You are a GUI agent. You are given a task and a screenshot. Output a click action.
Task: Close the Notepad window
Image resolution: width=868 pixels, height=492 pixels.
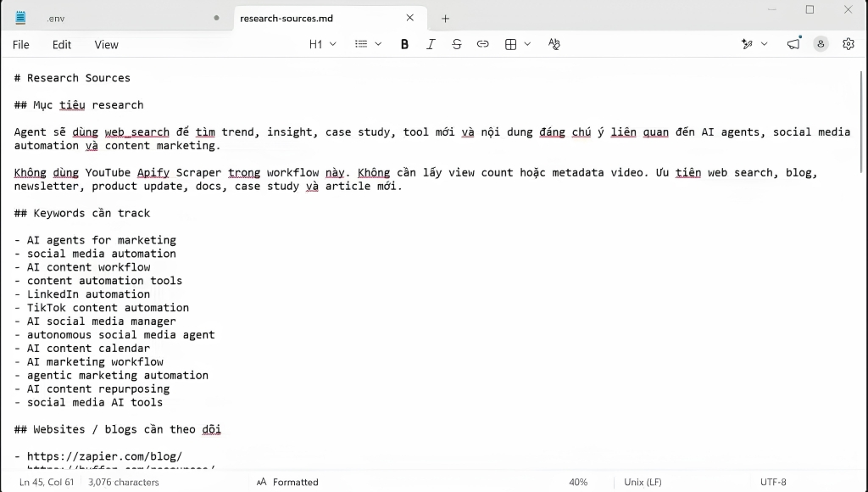(x=848, y=9)
